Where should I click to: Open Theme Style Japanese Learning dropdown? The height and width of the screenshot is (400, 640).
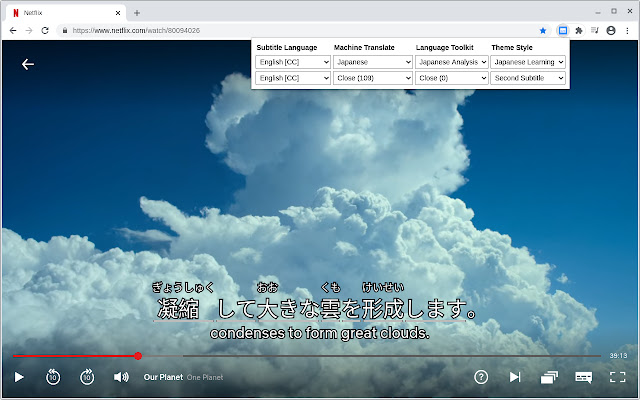pyautogui.click(x=528, y=62)
